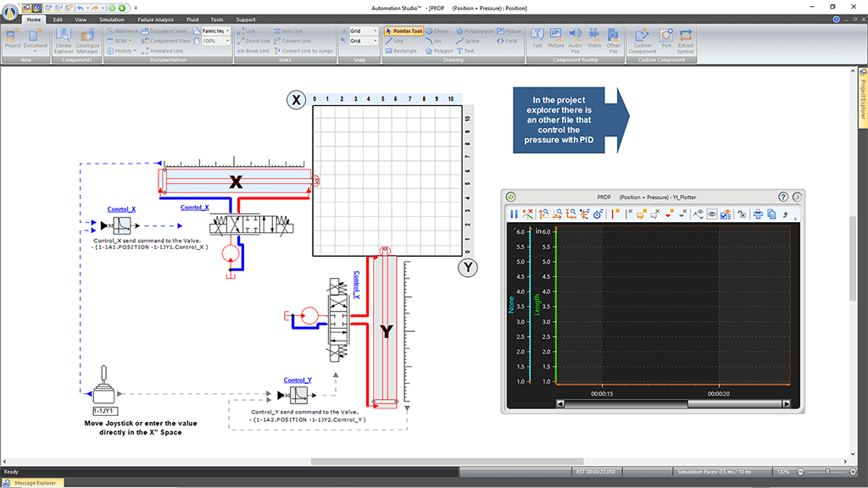Click the Control_Y link label
Image resolution: width=868 pixels, height=488 pixels.
point(298,380)
